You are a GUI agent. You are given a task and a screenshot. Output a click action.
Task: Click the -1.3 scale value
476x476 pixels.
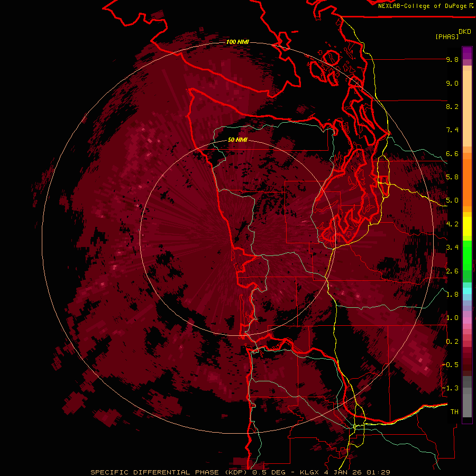point(450,388)
